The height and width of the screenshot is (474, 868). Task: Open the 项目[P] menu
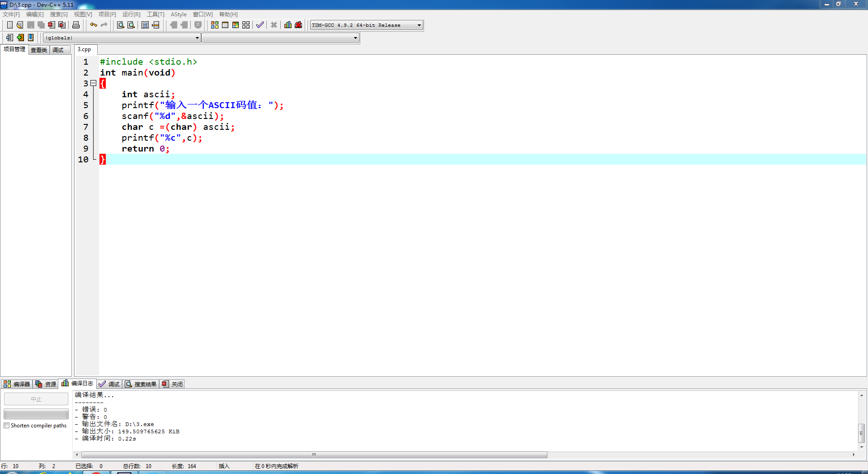coord(107,14)
